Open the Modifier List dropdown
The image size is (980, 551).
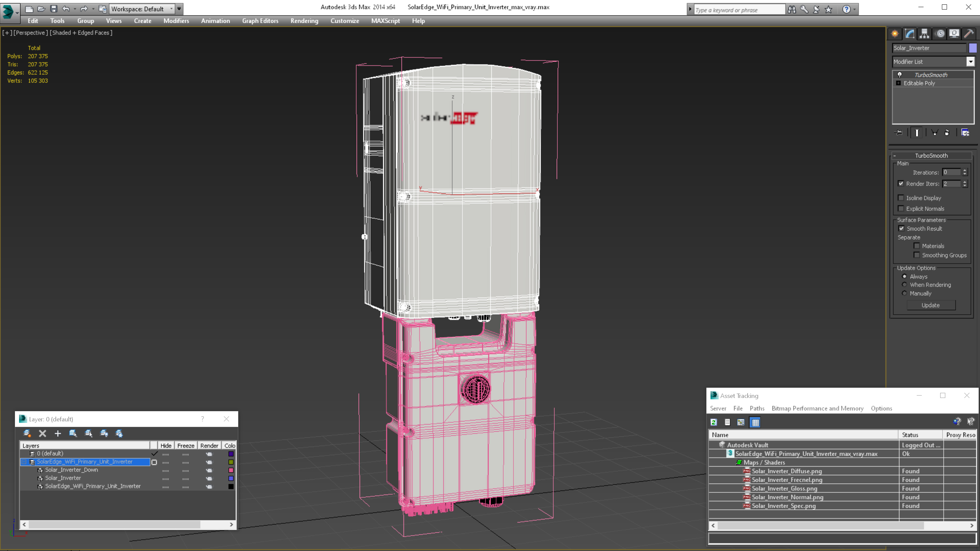click(933, 62)
